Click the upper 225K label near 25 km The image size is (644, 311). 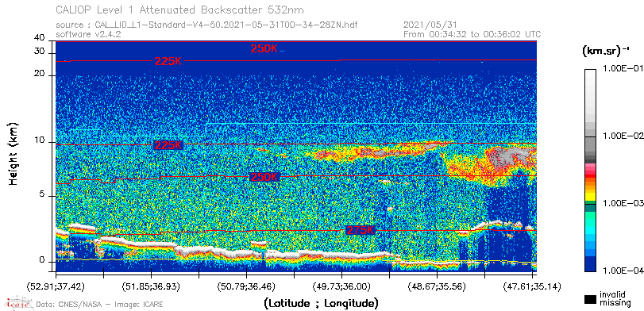point(168,62)
